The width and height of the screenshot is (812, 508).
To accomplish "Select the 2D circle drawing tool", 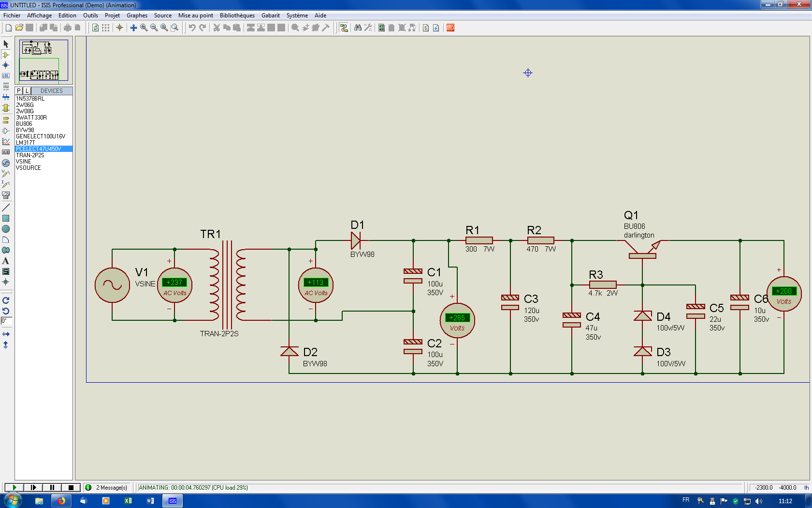I will 6,229.
